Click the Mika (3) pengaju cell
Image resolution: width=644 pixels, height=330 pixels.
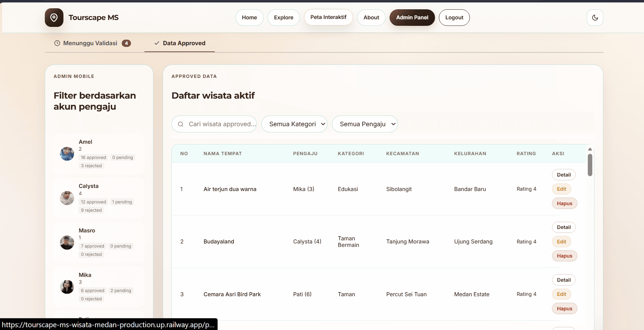[x=304, y=189]
